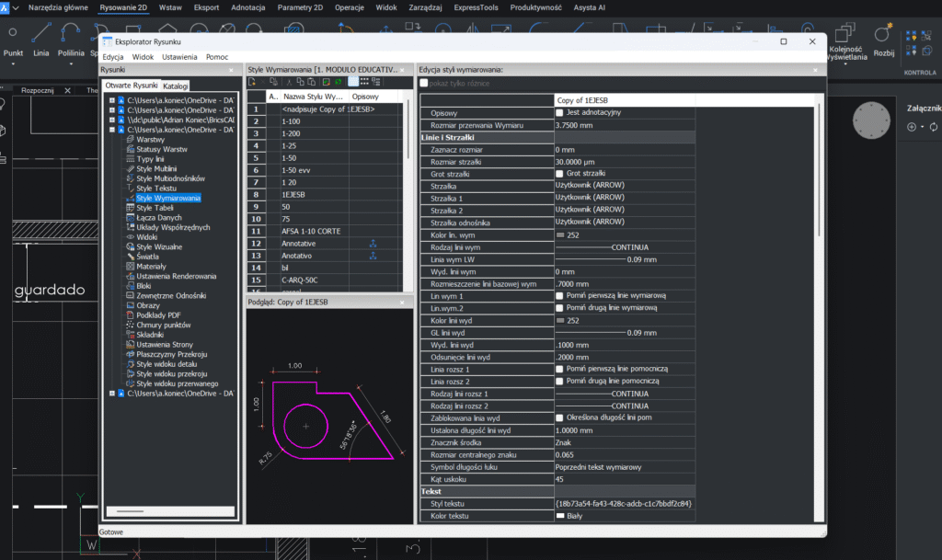This screenshot has height=560, width=942.
Task: Click the Paste icon in styles toolbar
Action: [x=311, y=82]
